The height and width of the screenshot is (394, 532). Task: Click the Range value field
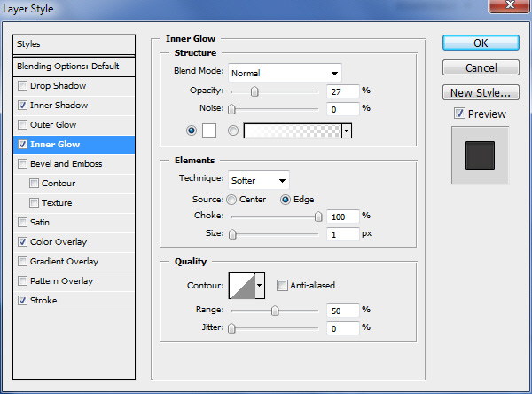pos(342,311)
